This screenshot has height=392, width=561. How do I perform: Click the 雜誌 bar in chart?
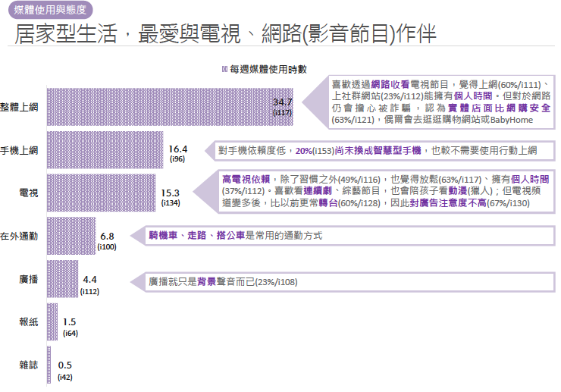click(x=49, y=365)
